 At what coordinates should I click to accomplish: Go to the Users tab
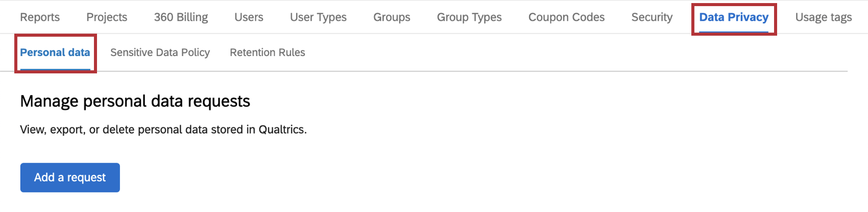249,17
